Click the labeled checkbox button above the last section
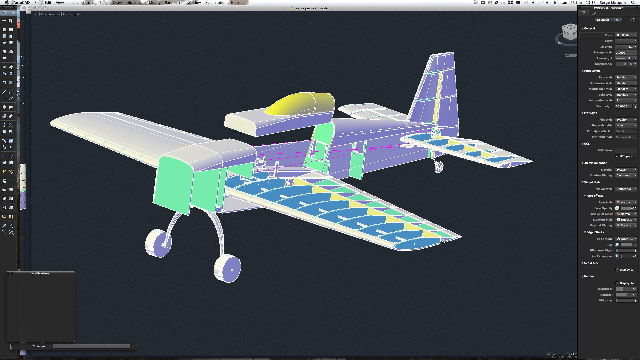The width and height of the screenshot is (640, 360). tap(625, 269)
